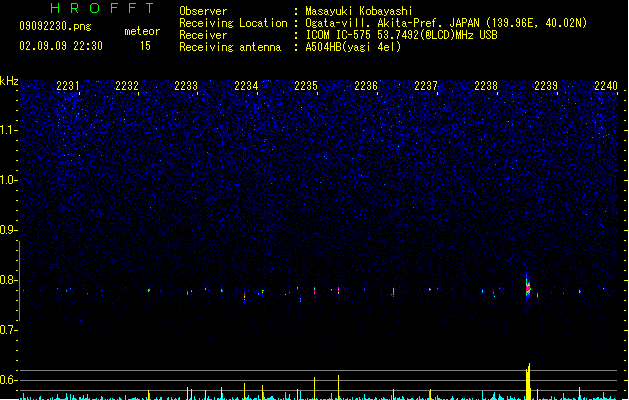
Task: Click antenna value A504HB(yagi 4el)
Action: point(353,47)
